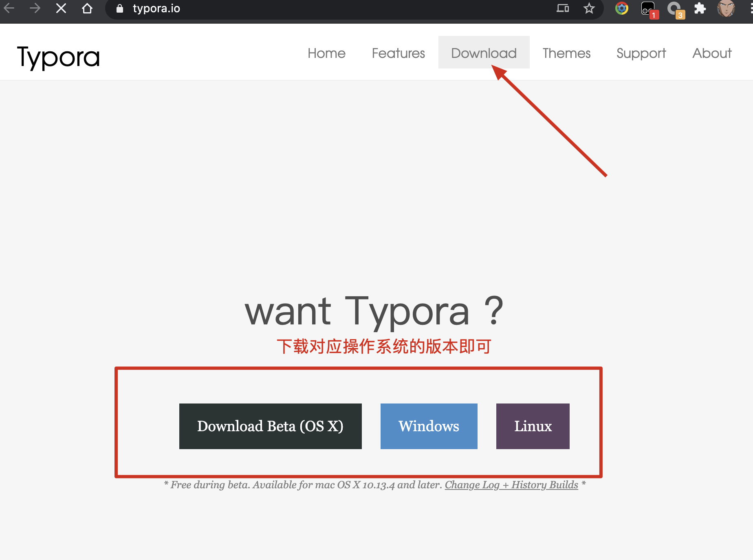
Task: Open the Features nav item
Action: (x=398, y=53)
